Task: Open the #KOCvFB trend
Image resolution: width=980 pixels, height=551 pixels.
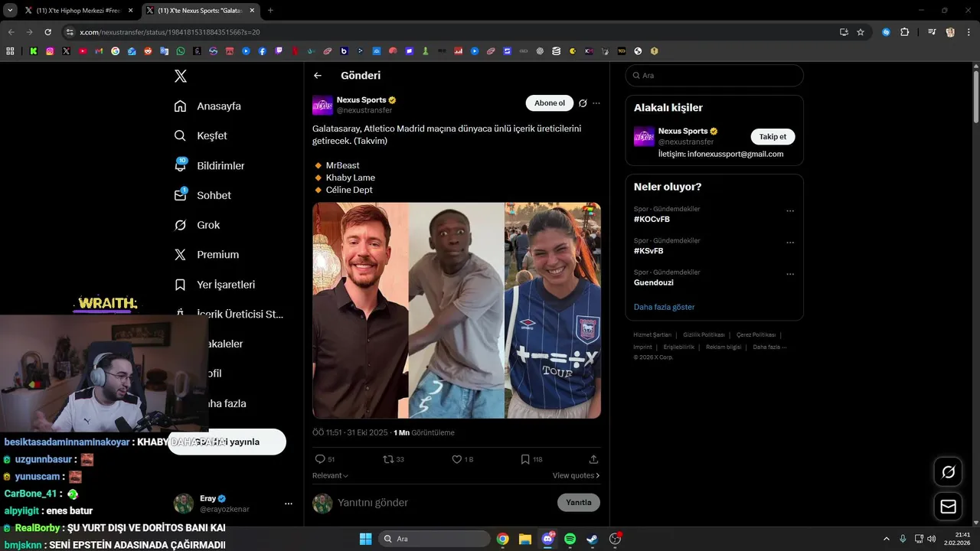Action: click(652, 219)
